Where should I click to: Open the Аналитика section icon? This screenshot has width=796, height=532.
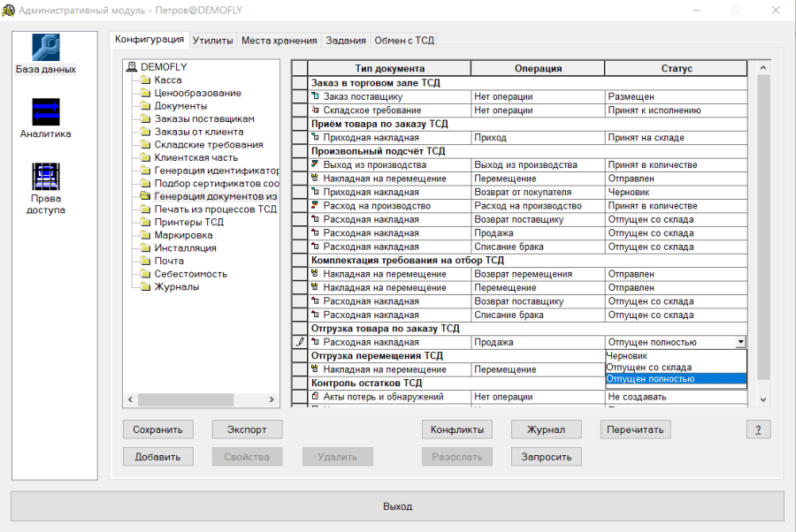click(x=45, y=111)
